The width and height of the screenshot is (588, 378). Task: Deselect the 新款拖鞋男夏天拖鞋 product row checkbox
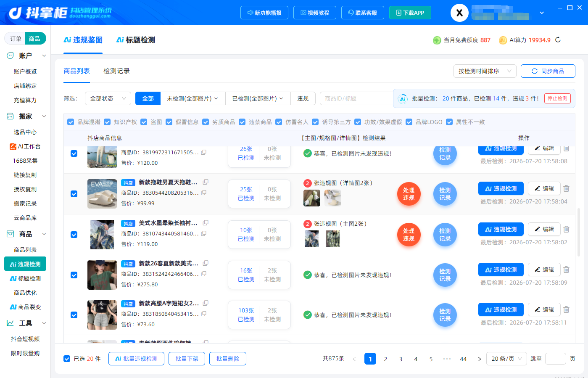tap(74, 194)
